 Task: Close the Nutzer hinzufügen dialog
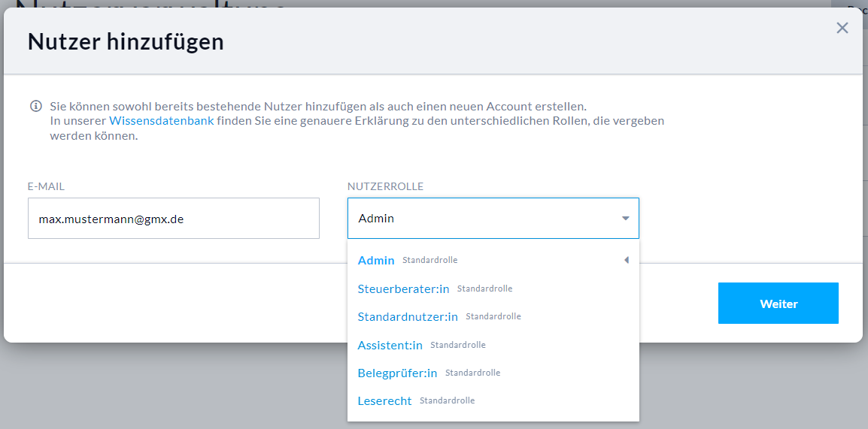click(x=842, y=29)
